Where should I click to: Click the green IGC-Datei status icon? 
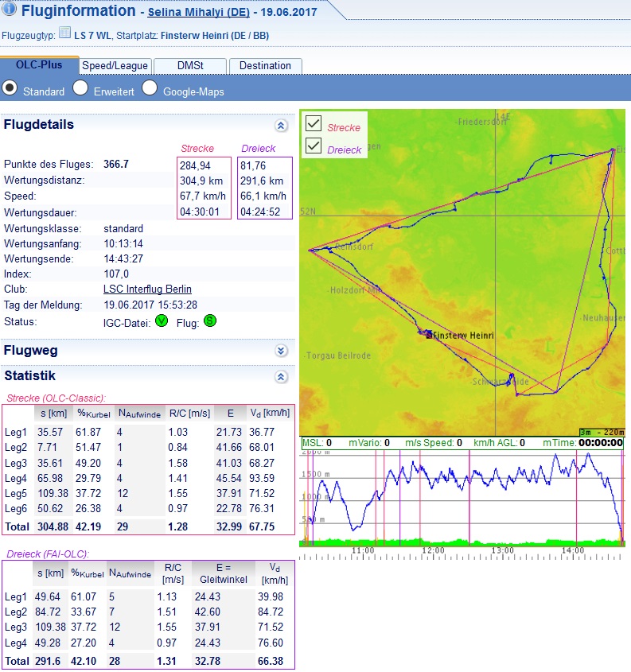pyautogui.click(x=162, y=321)
